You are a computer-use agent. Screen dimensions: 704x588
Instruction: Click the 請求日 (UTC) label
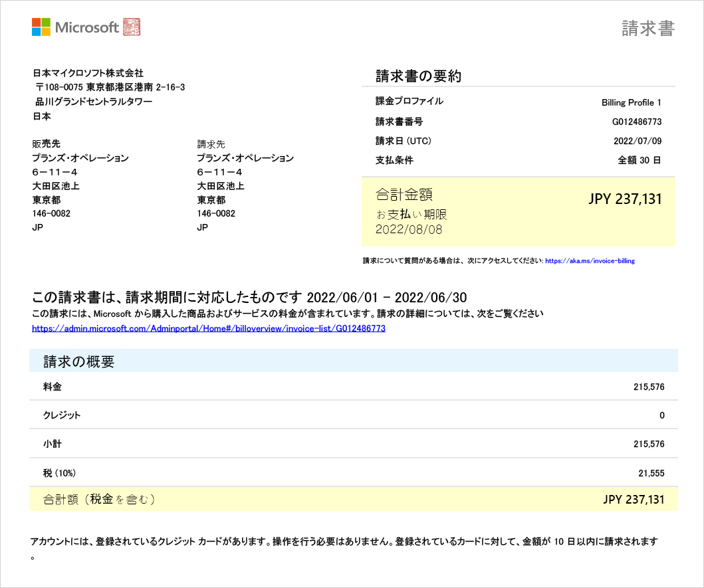[x=403, y=141]
